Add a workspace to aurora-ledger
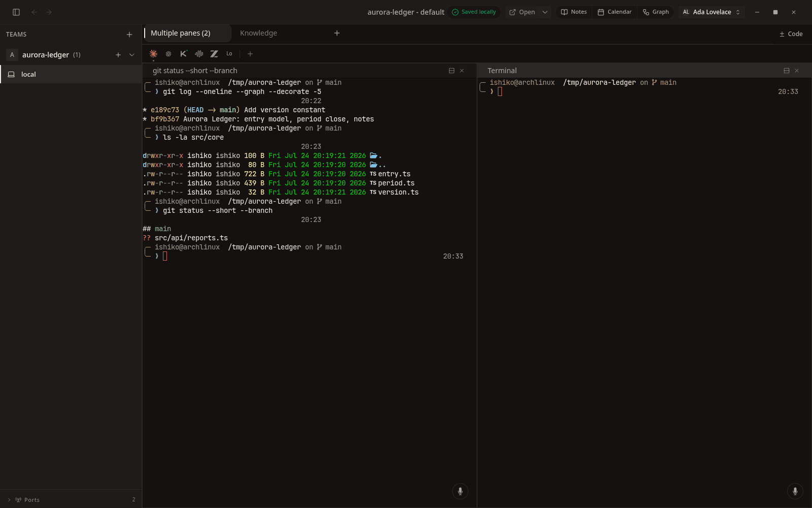The width and height of the screenshot is (812, 508). point(118,55)
